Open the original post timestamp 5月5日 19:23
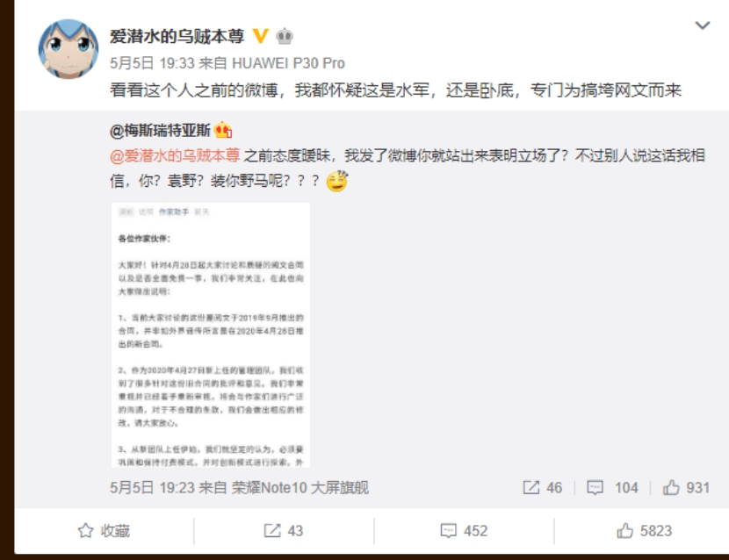Viewport: 729px width, 560px height. (x=152, y=487)
